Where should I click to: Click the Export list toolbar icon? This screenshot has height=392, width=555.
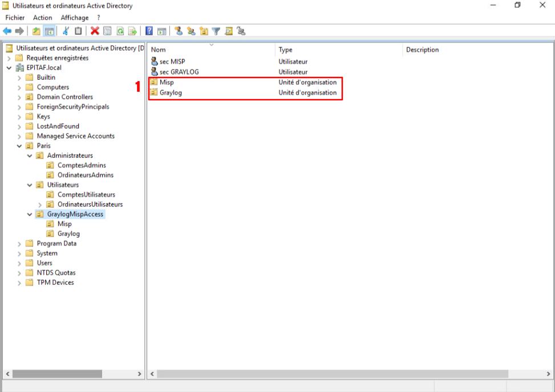[x=132, y=31]
